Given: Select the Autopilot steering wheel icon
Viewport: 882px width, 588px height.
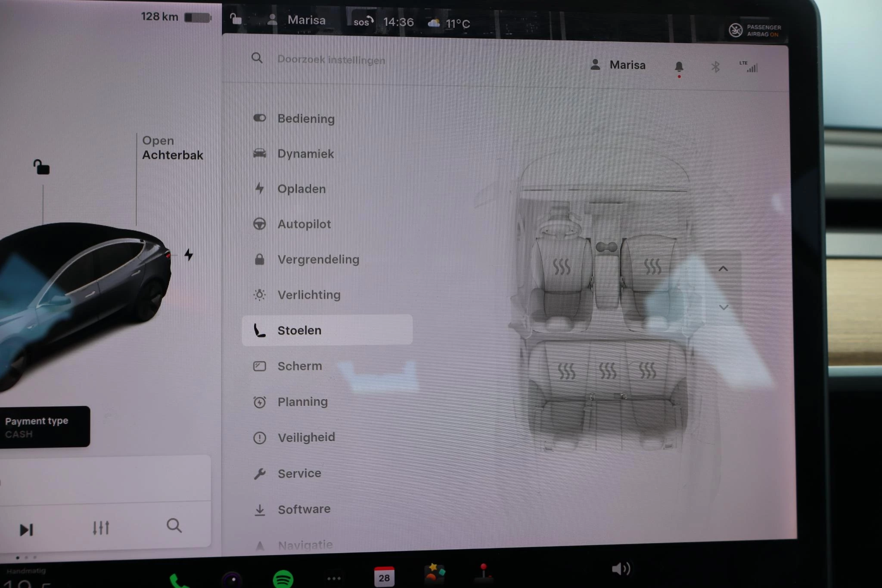Looking at the screenshot, I should point(260,224).
